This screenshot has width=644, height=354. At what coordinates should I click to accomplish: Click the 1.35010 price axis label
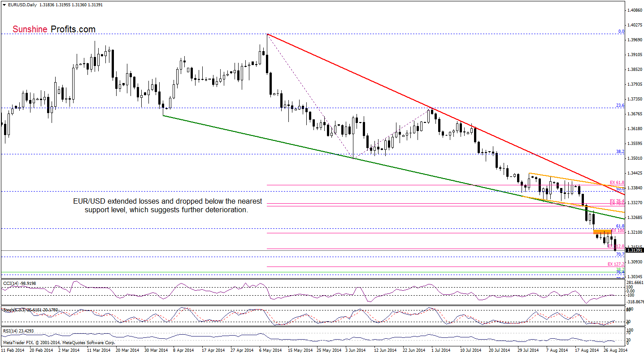coord(635,158)
